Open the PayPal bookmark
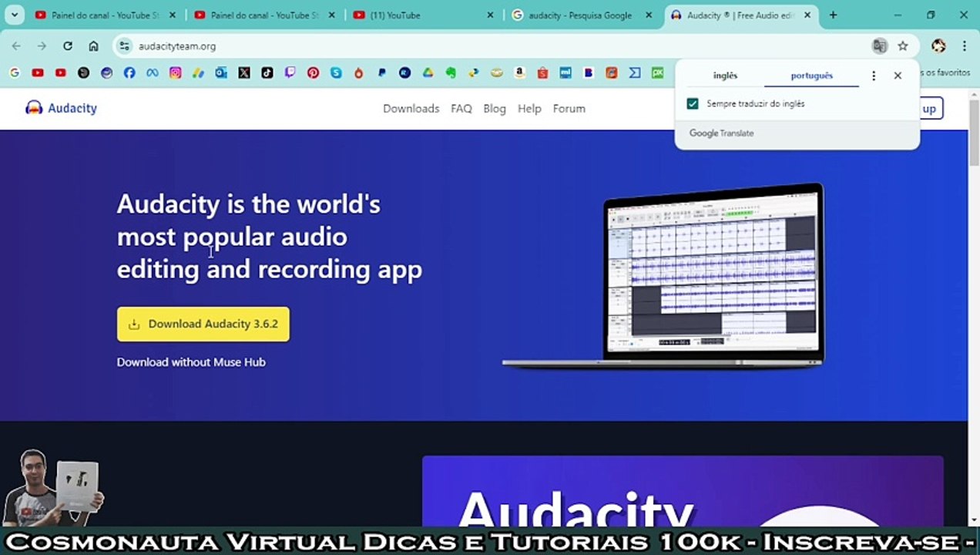 click(x=381, y=72)
